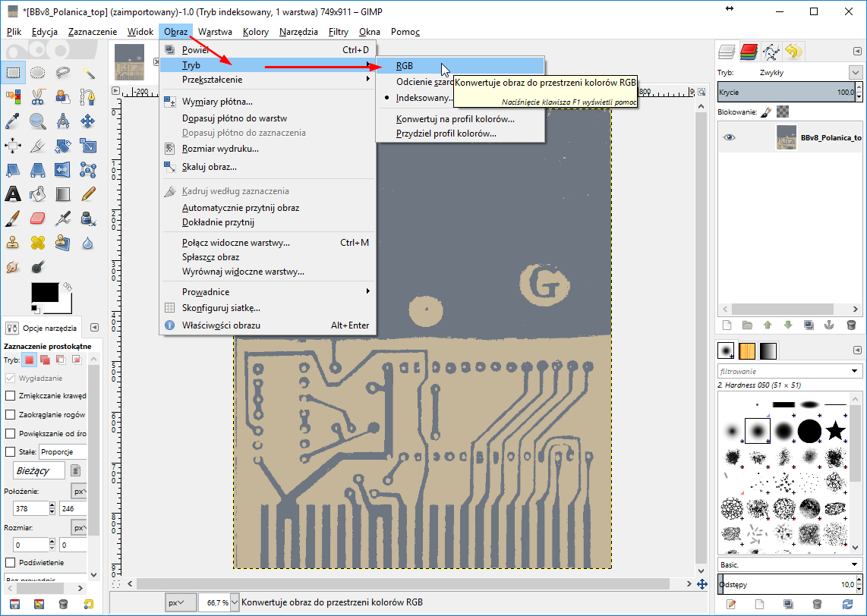867x616 pixels.
Task: Select the Pencil tool
Action: pyautogui.click(x=88, y=194)
